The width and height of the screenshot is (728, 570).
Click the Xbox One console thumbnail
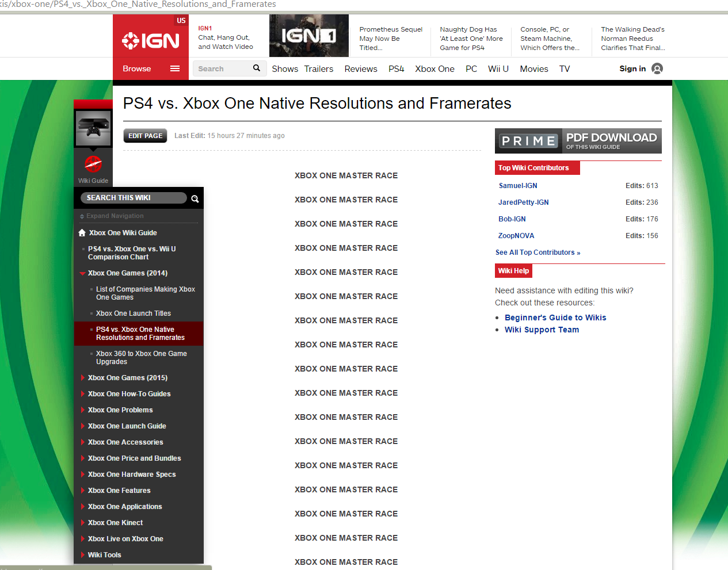coord(93,128)
